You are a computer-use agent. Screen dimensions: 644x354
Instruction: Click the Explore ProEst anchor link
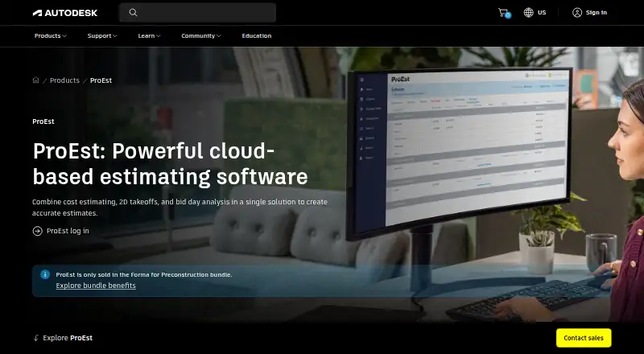point(68,338)
